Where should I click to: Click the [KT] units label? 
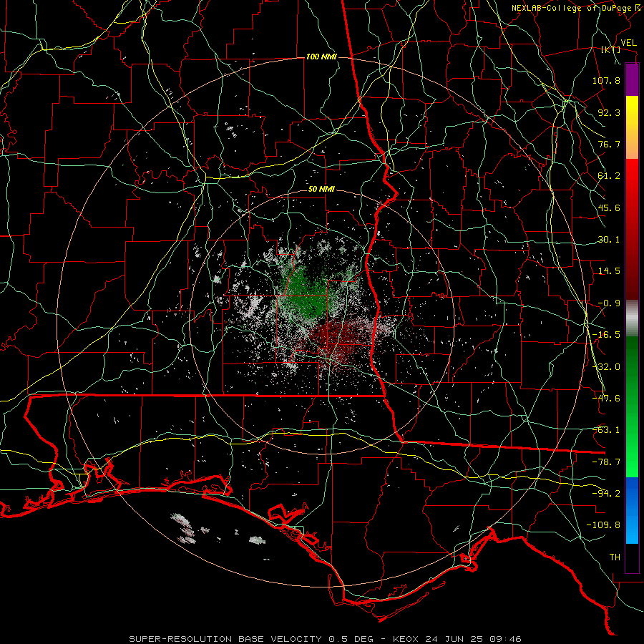coord(611,49)
